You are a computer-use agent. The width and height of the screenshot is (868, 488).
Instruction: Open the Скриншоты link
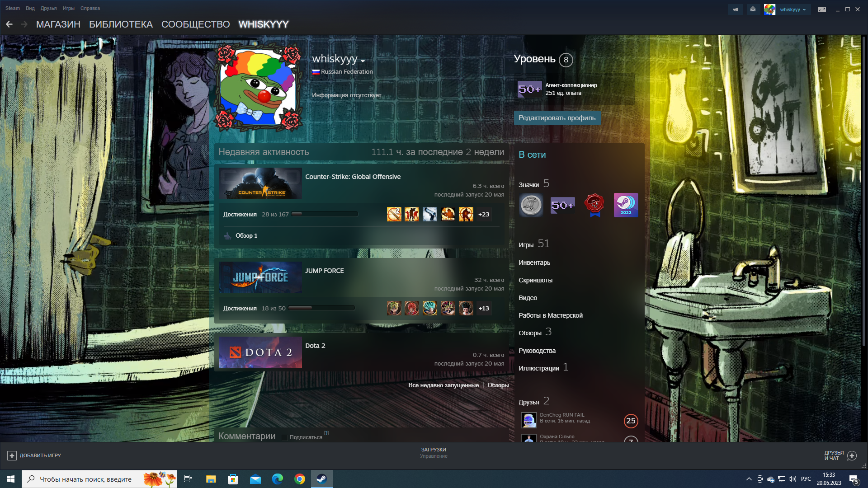(536, 280)
